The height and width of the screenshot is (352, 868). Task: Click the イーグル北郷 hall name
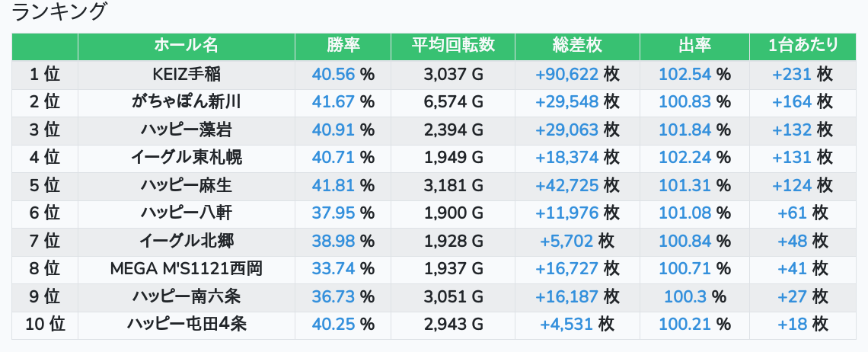coord(187,242)
